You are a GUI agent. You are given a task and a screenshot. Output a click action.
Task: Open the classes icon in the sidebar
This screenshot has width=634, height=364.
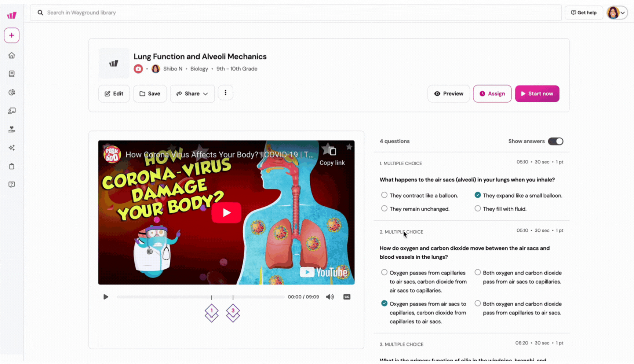[12, 111]
